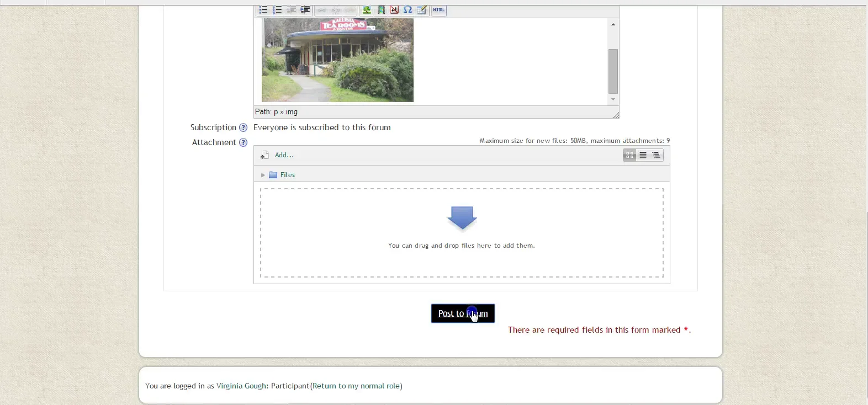Click the prevent automatic linking icon
868x405 pixels.
350,10
